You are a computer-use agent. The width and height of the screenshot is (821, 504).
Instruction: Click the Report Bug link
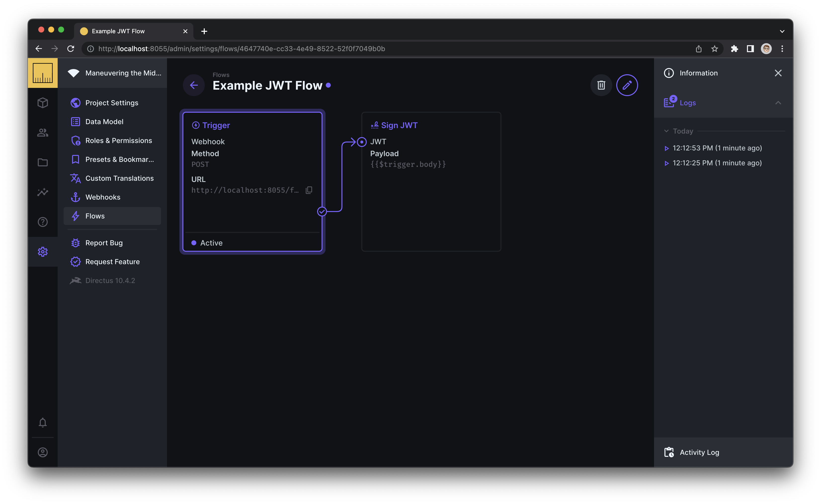tap(103, 243)
